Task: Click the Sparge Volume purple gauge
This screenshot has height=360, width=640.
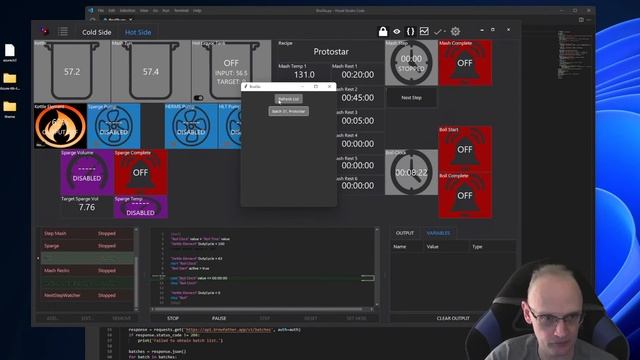Action: 87,173
